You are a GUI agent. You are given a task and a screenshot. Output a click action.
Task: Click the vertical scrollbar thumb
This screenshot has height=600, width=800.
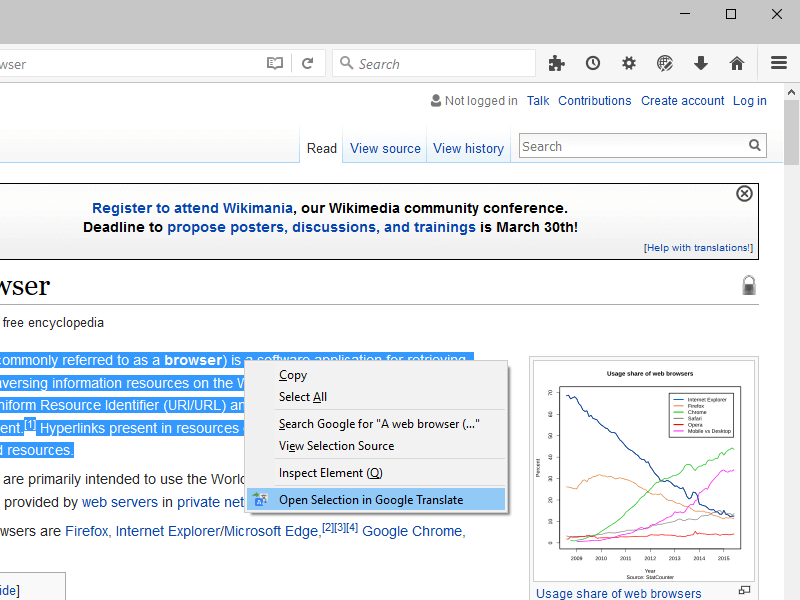(791, 133)
